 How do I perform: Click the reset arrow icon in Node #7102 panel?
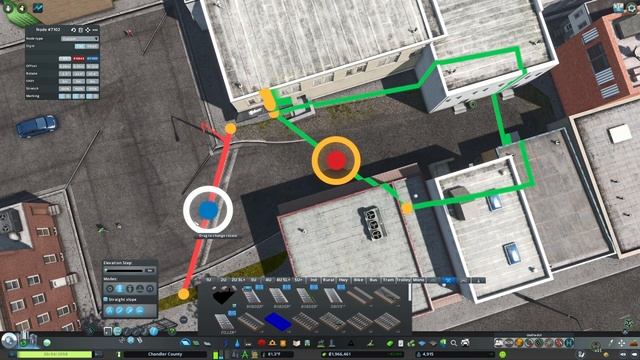pos(73,30)
